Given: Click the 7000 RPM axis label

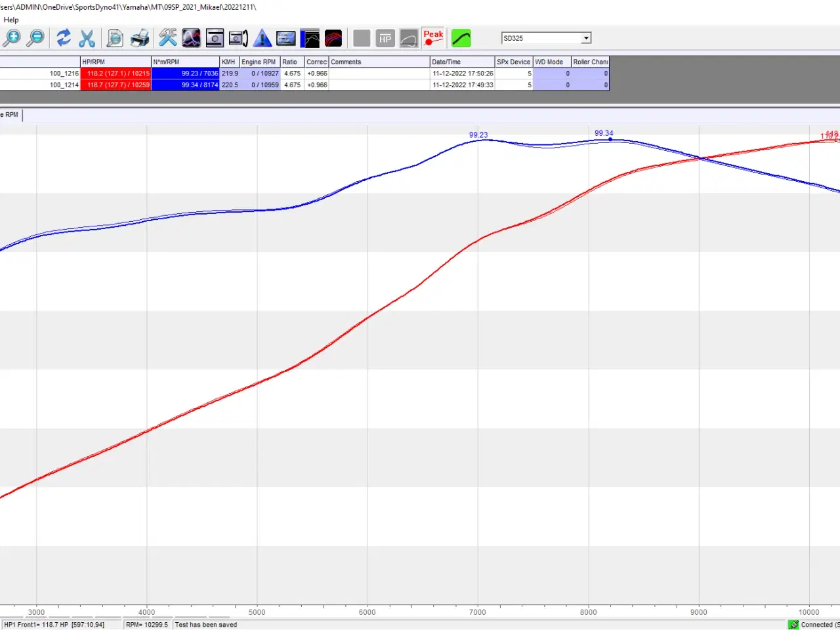Looking at the screenshot, I should point(478,612).
